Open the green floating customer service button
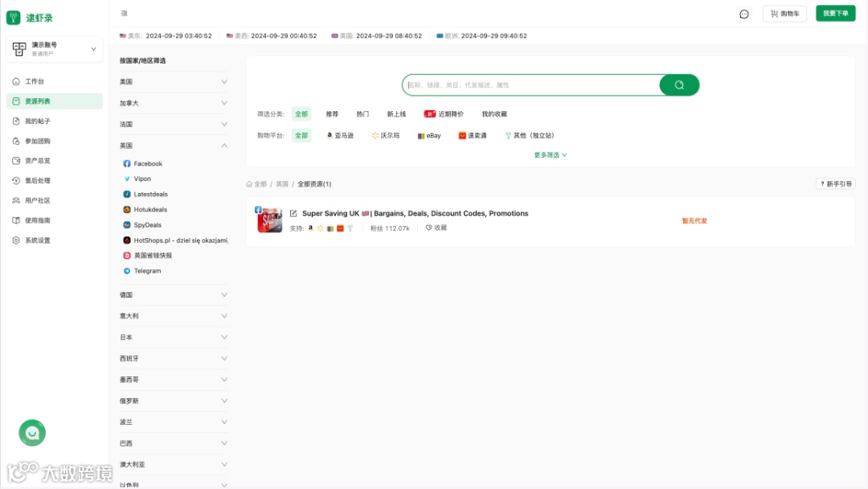 [x=32, y=433]
